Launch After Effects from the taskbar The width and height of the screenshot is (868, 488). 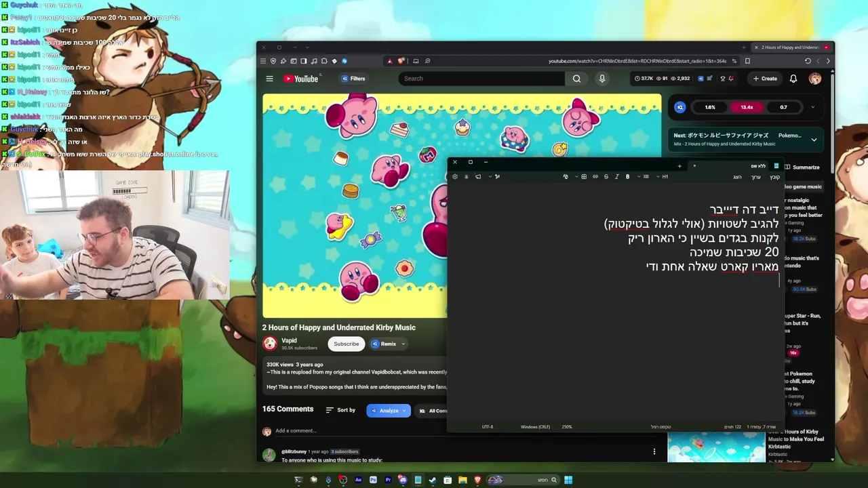[358, 480]
